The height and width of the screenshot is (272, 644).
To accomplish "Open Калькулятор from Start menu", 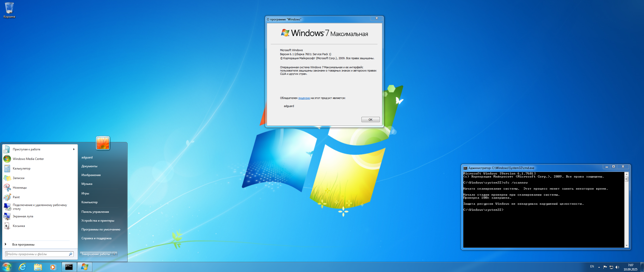I will tap(39, 168).
